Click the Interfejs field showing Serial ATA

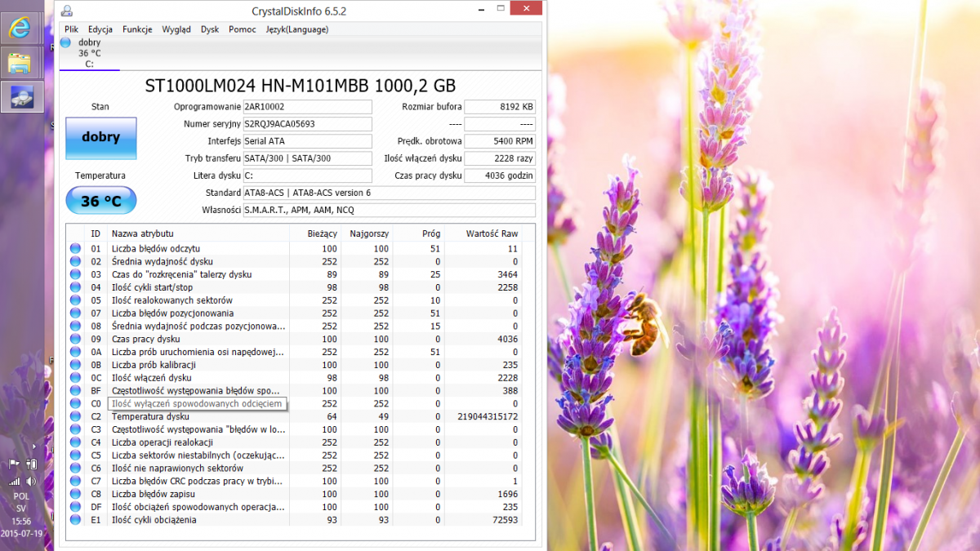coord(307,141)
